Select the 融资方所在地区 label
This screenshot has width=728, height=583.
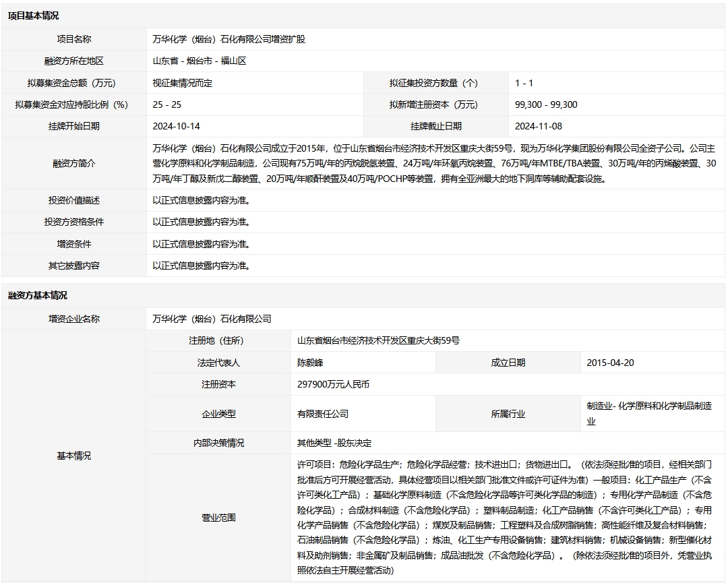coord(74,61)
